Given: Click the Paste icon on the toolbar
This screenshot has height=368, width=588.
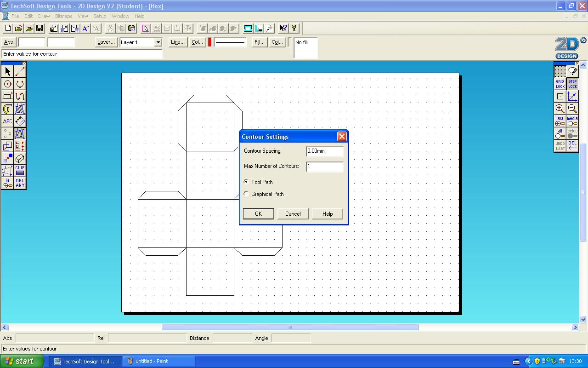Looking at the screenshot, I should (x=131, y=28).
